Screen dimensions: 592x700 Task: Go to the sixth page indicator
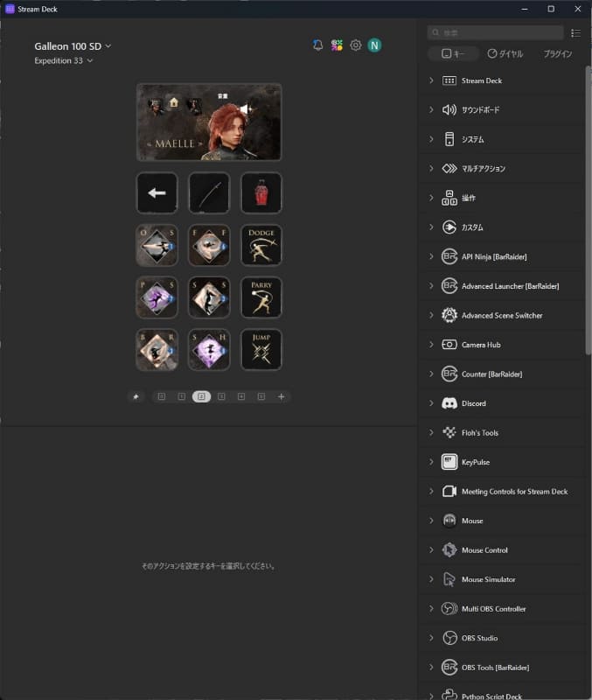tap(261, 396)
